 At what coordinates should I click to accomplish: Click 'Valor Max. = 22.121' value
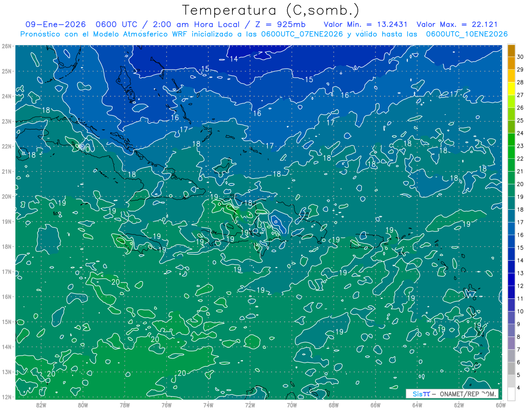click(x=457, y=25)
